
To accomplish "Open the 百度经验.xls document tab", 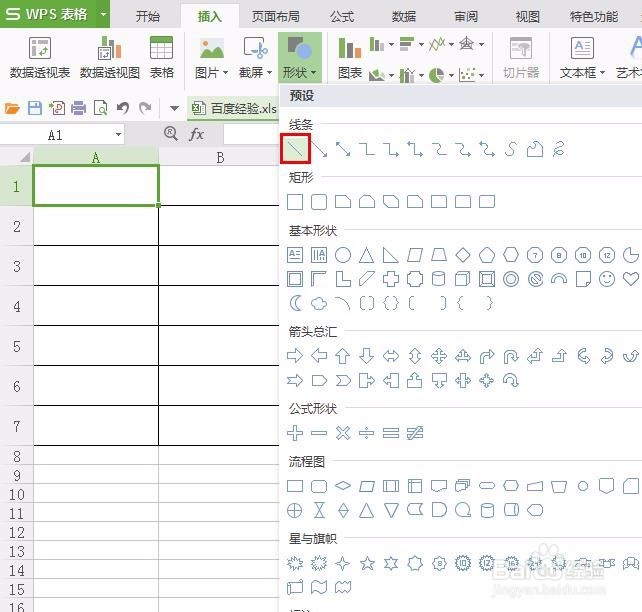I will [233, 108].
